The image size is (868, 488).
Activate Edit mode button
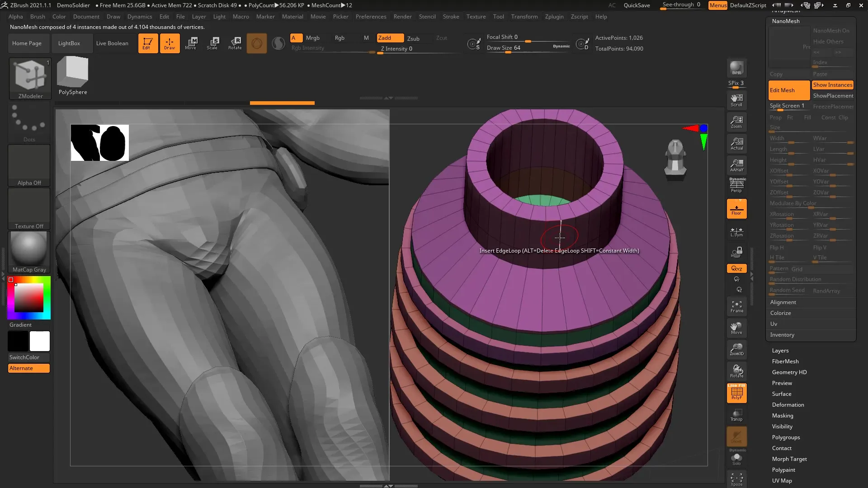coord(148,43)
